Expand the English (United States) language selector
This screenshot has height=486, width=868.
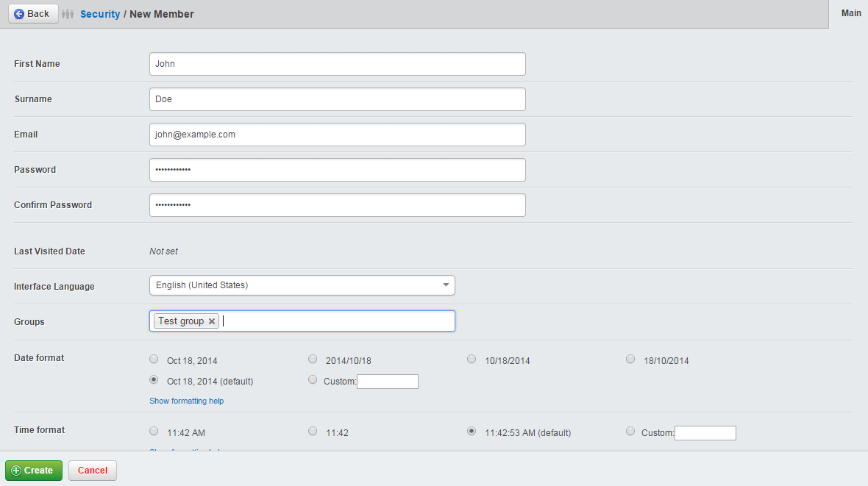point(302,285)
